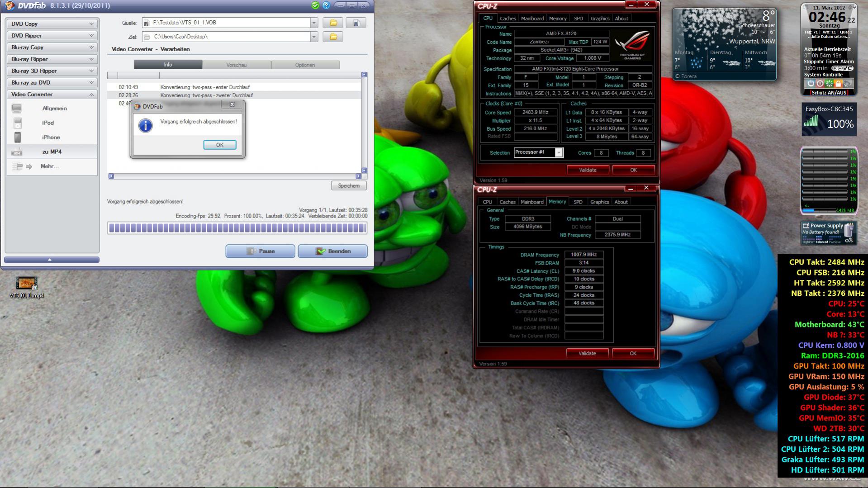Expand the Blu-ray Ripper section
Viewport: 868px width, 488px height.
[52, 59]
